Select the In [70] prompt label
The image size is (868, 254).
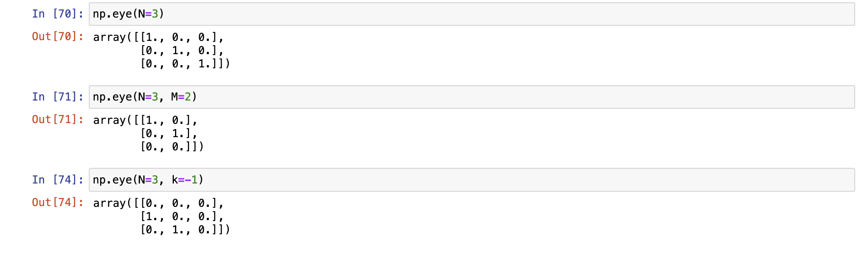57,14
